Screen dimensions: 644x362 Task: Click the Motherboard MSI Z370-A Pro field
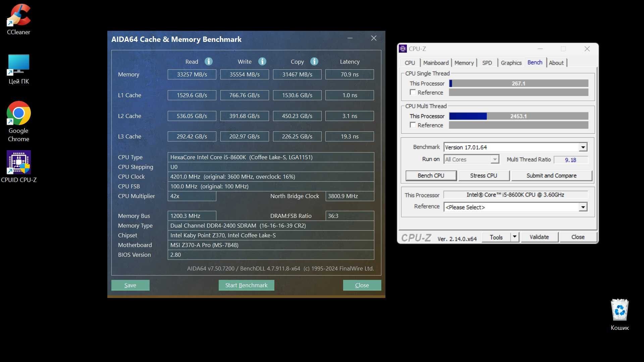(271, 245)
